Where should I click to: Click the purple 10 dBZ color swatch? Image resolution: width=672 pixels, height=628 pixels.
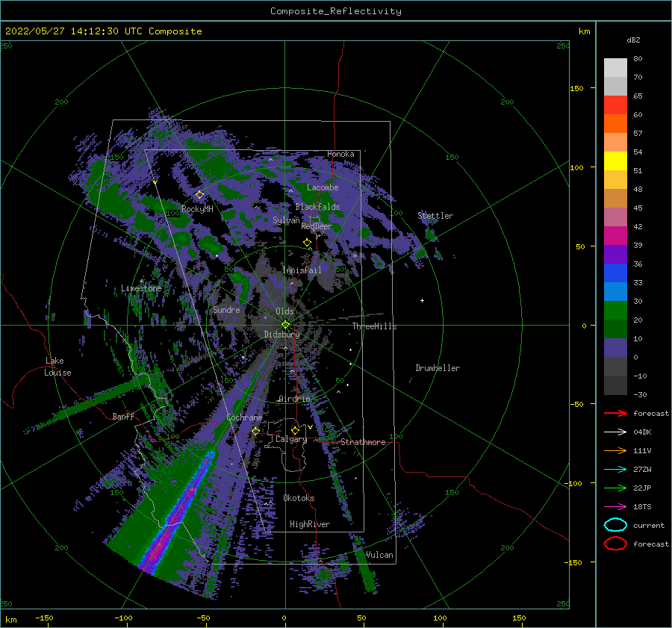(615, 348)
